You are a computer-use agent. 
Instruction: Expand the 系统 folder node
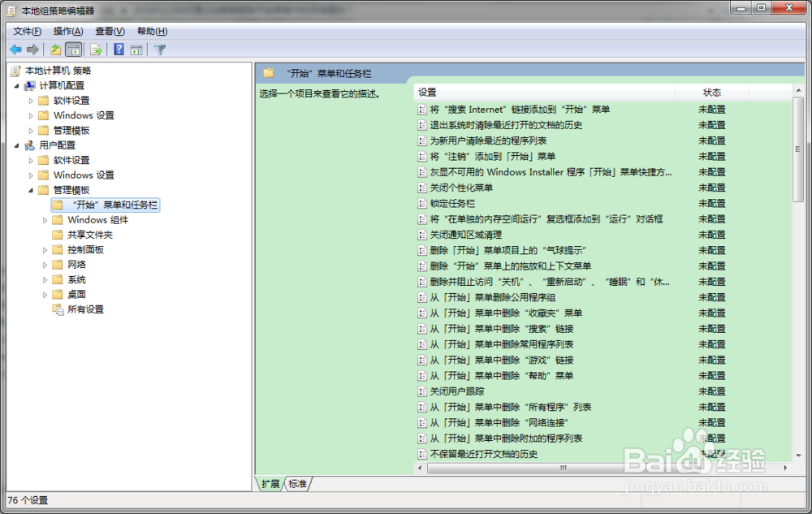click(x=45, y=280)
